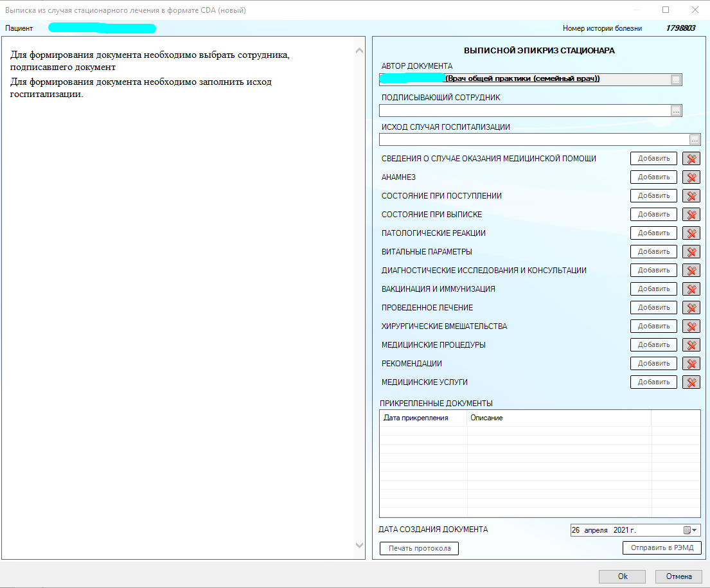Focus ИСХОД СЛУЧАЯ ГОСПИТАЛИЗАЦИИ input field

[x=534, y=139]
